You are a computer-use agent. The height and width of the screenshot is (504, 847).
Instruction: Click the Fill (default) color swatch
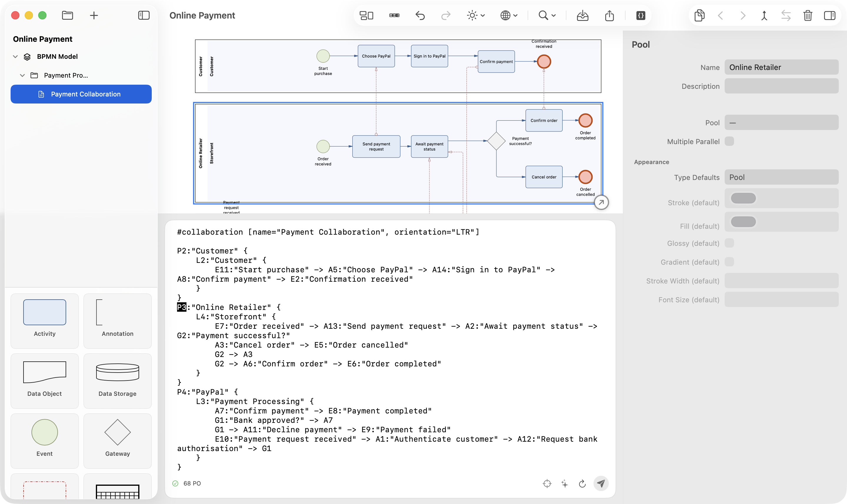(743, 222)
